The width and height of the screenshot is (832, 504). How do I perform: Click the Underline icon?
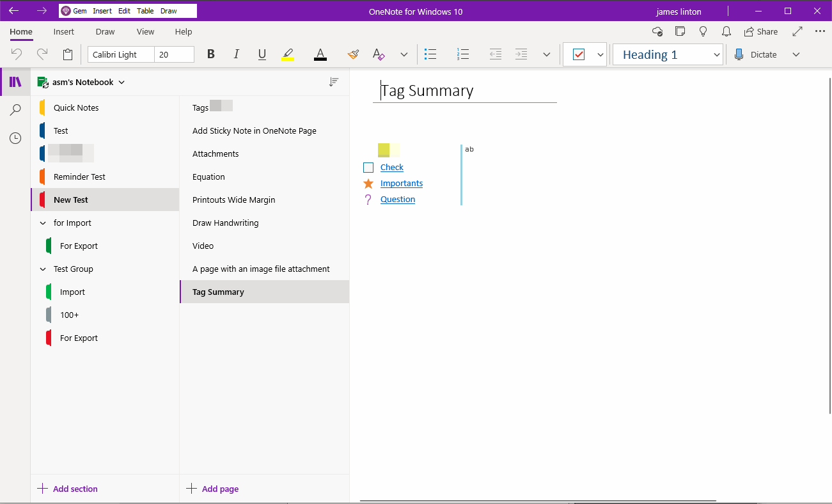(262, 54)
